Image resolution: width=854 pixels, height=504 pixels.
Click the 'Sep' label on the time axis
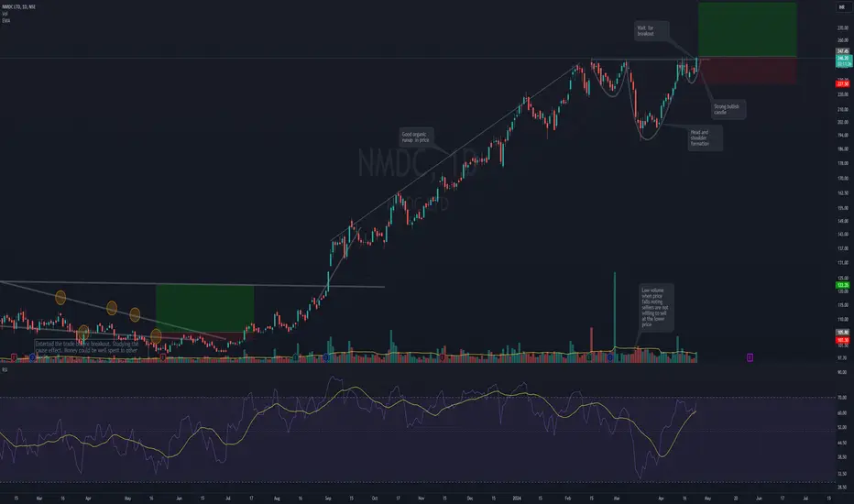[328, 498]
